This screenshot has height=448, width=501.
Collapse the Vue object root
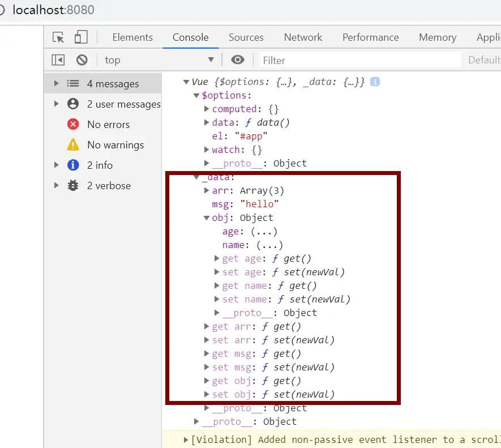[x=186, y=82]
